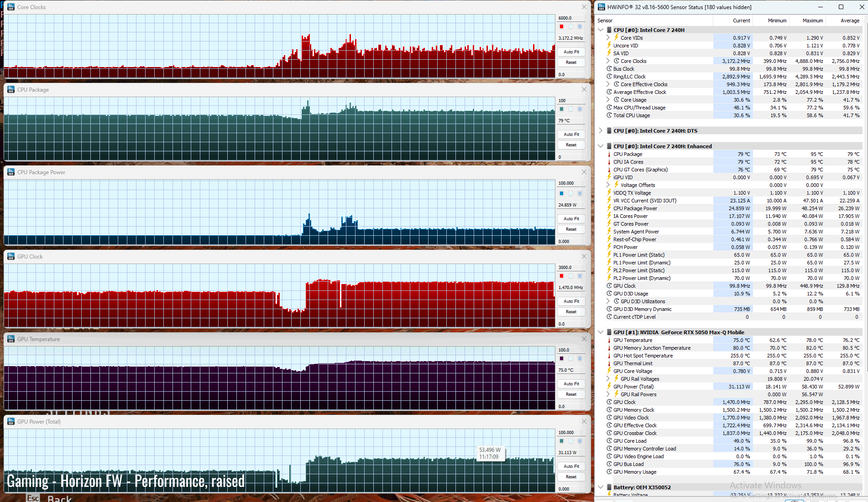868x502 pixels.
Task: Expand the Core Effective Clocks row
Action: point(608,84)
